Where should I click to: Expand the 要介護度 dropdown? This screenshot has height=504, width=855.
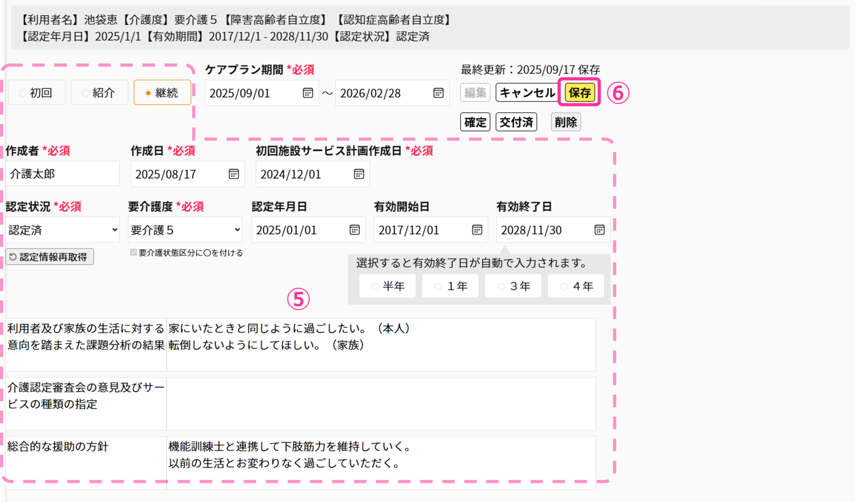pos(185,230)
